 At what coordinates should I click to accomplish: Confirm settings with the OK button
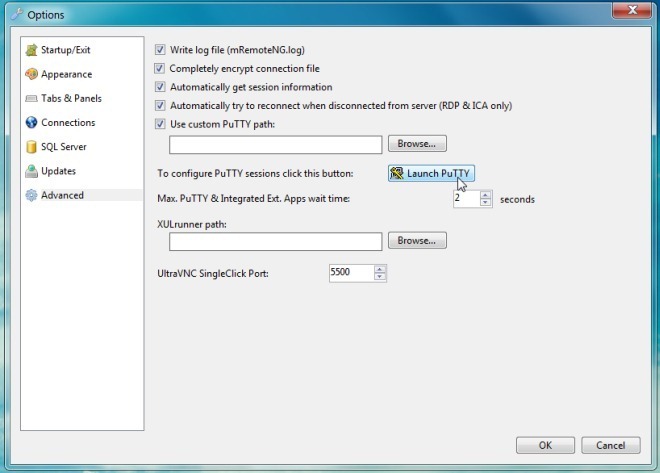coord(545,445)
